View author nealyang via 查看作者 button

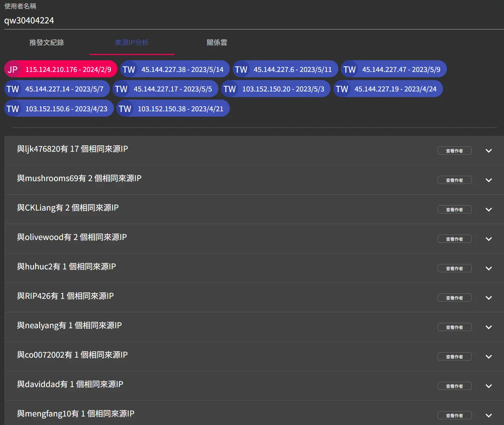[454, 327]
